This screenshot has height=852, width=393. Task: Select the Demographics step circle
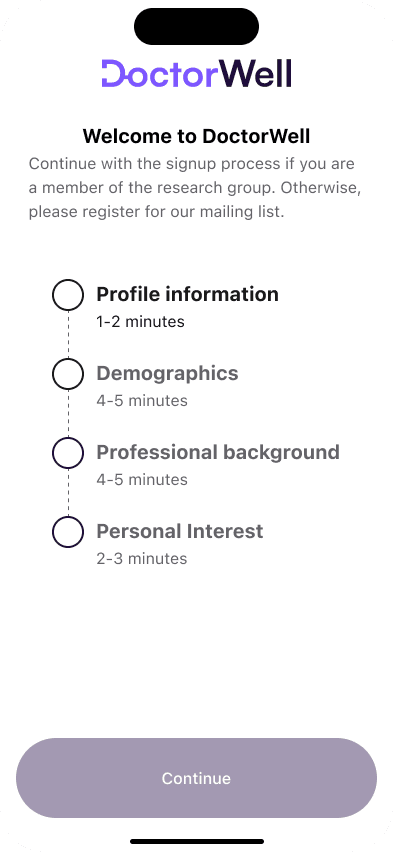[x=68, y=373]
